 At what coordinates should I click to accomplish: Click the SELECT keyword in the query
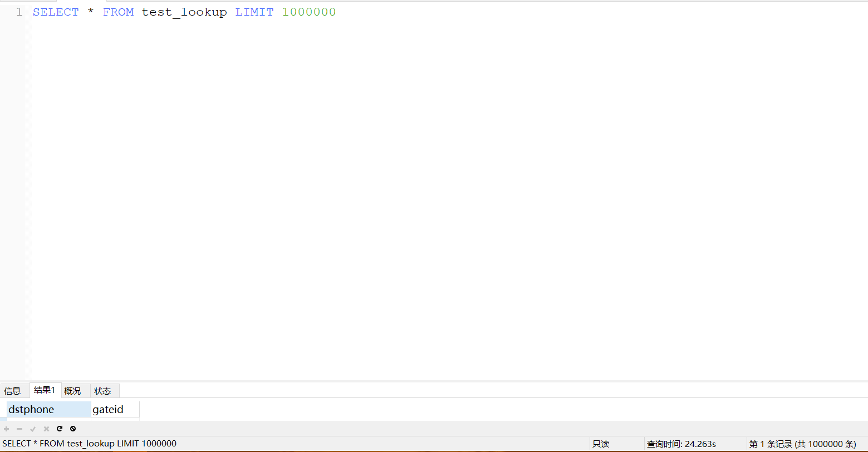(x=56, y=12)
